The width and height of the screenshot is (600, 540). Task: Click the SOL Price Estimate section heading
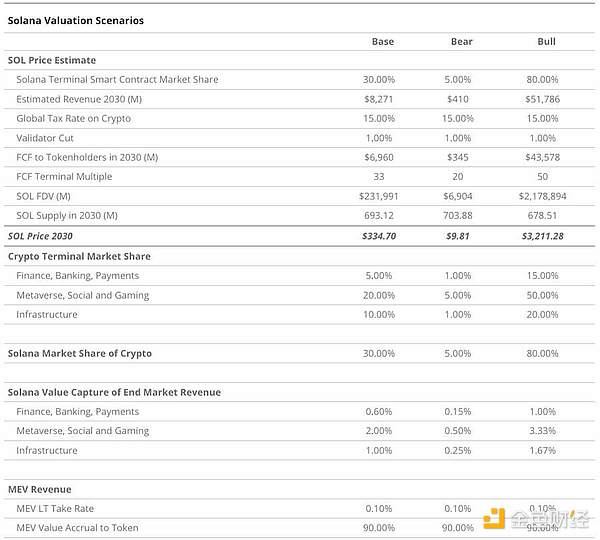51,60
